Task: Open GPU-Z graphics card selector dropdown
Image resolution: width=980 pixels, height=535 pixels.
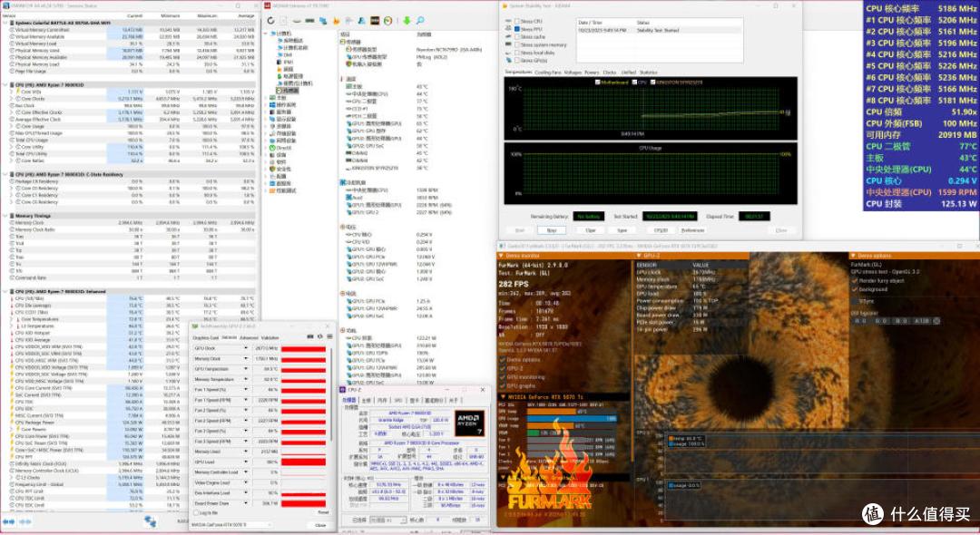Action: 230,524
